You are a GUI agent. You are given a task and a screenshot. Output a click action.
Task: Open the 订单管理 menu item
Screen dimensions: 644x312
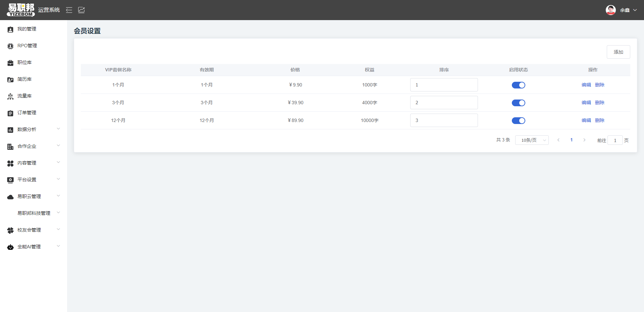[27, 113]
